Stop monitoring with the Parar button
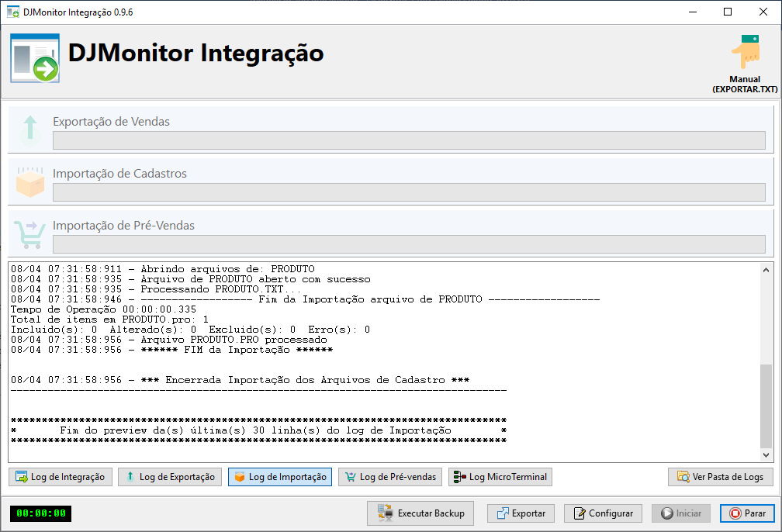This screenshot has width=782, height=532. pyautogui.click(x=747, y=513)
